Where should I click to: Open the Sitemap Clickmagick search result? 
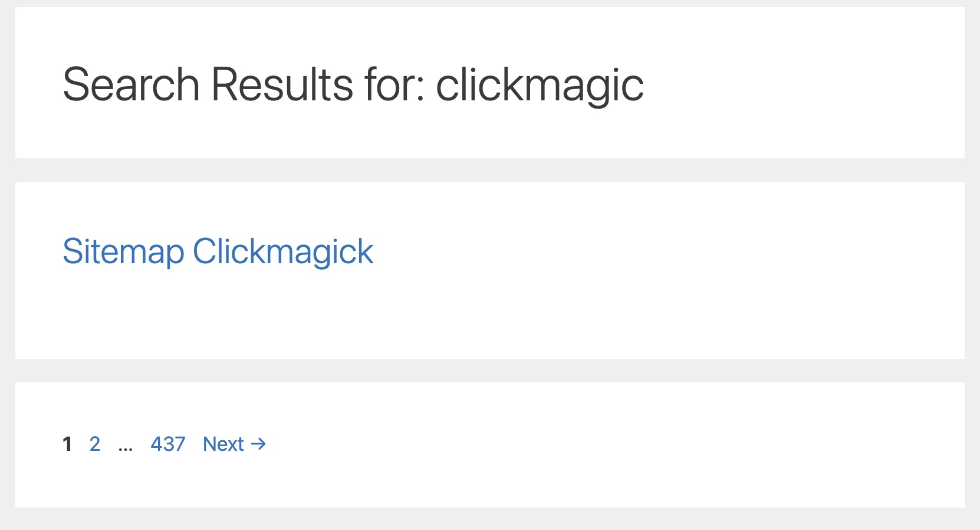tap(218, 252)
